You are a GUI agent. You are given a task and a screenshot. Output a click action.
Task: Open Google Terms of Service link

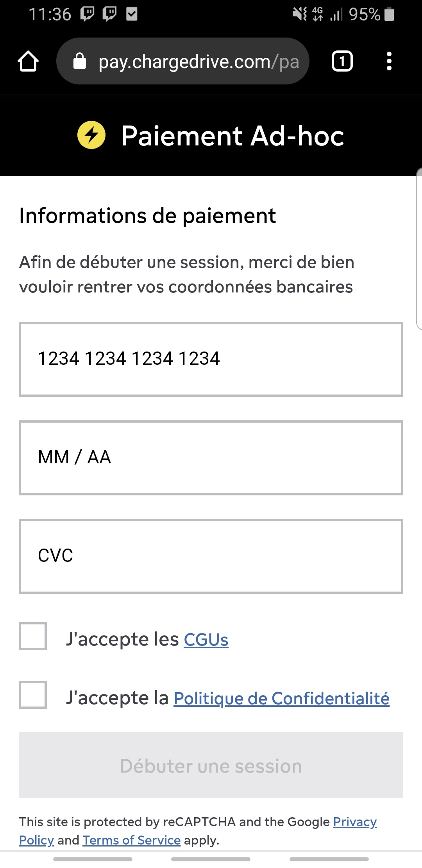tap(131, 840)
